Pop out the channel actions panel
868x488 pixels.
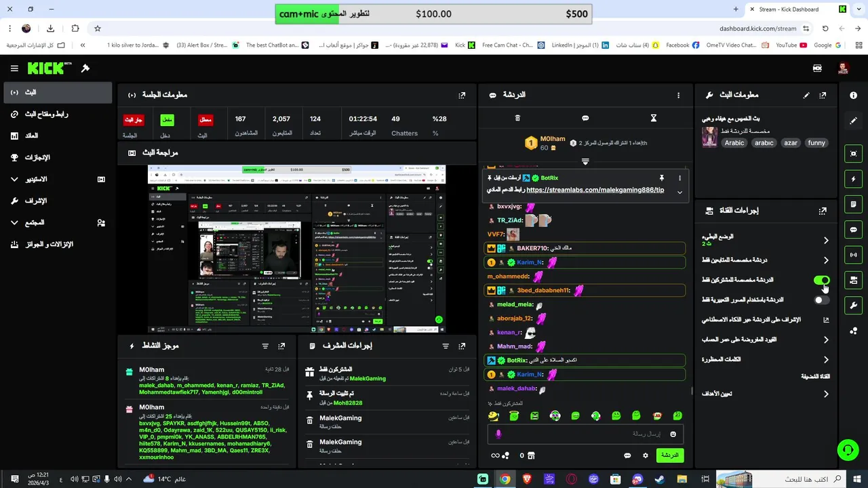tap(823, 211)
